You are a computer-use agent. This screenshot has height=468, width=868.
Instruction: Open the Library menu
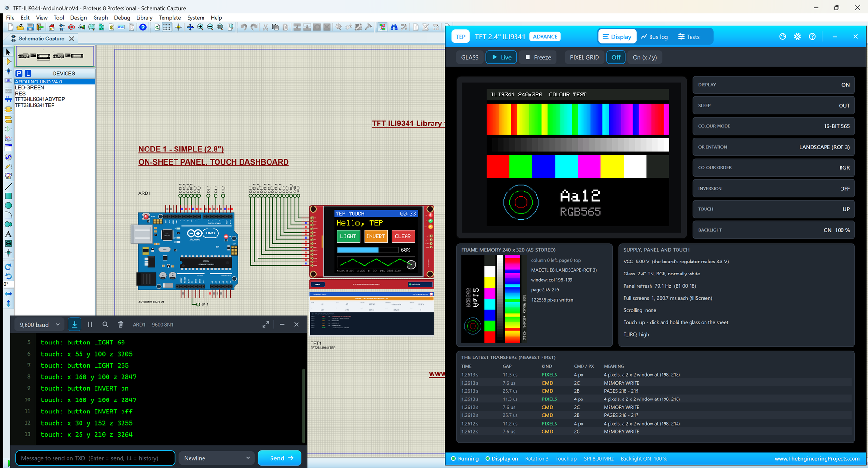tap(144, 18)
